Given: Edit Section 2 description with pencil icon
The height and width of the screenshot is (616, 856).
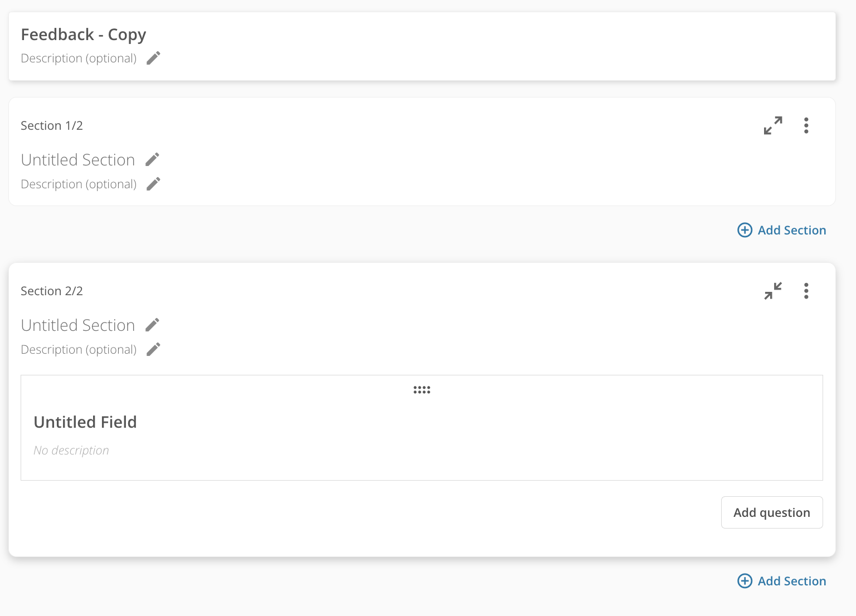Looking at the screenshot, I should tap(153, 349).
